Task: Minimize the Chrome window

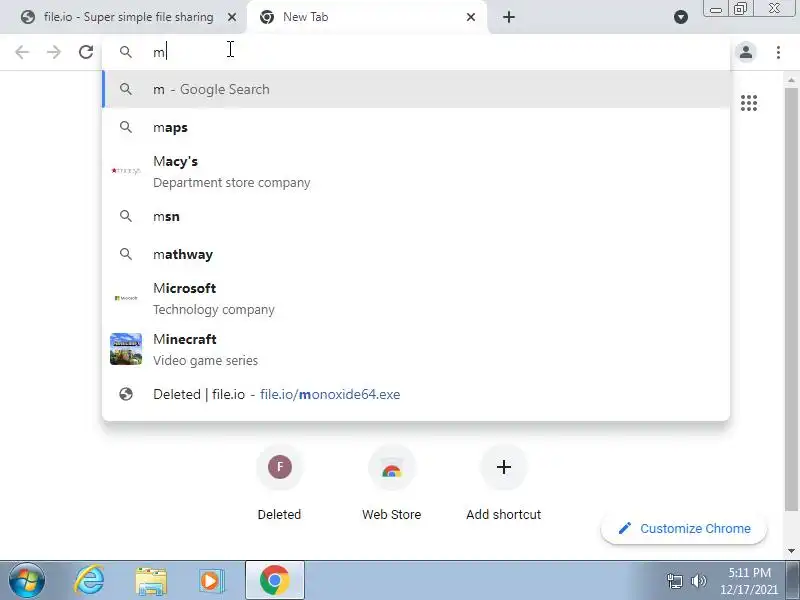Action: click(716, 9)
